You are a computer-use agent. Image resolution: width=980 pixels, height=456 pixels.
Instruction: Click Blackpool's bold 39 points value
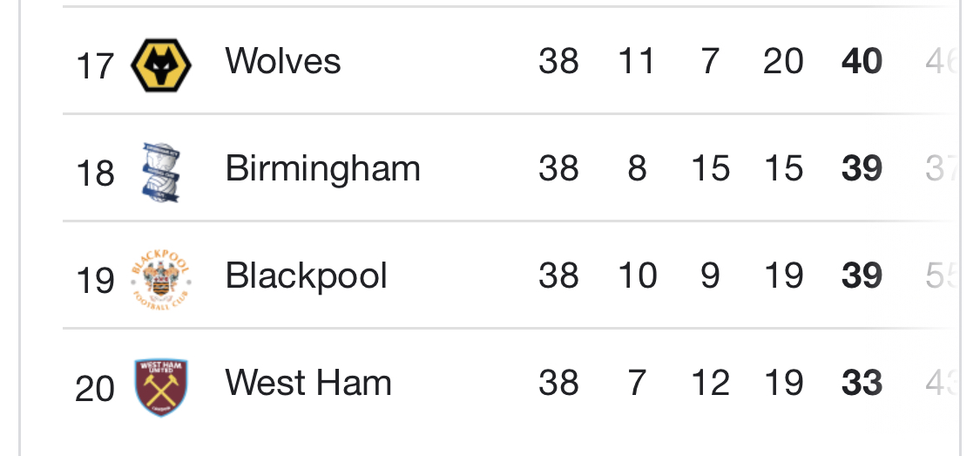tap(862, 276)
